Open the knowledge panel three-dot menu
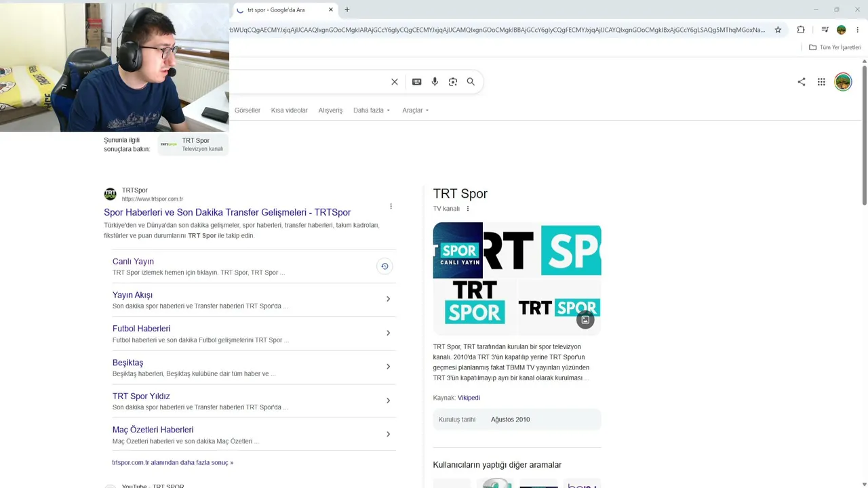Screen dimensions: 868x488 click(468, 209)
